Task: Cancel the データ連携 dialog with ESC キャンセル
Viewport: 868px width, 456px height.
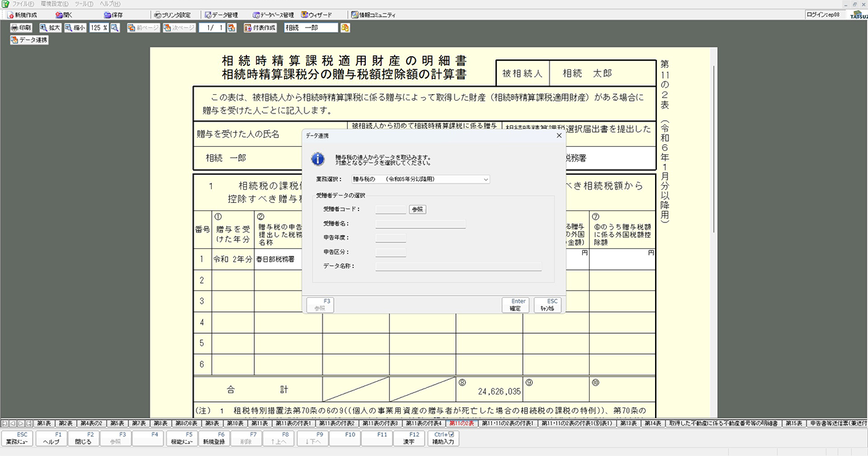Action: (548, 305)
